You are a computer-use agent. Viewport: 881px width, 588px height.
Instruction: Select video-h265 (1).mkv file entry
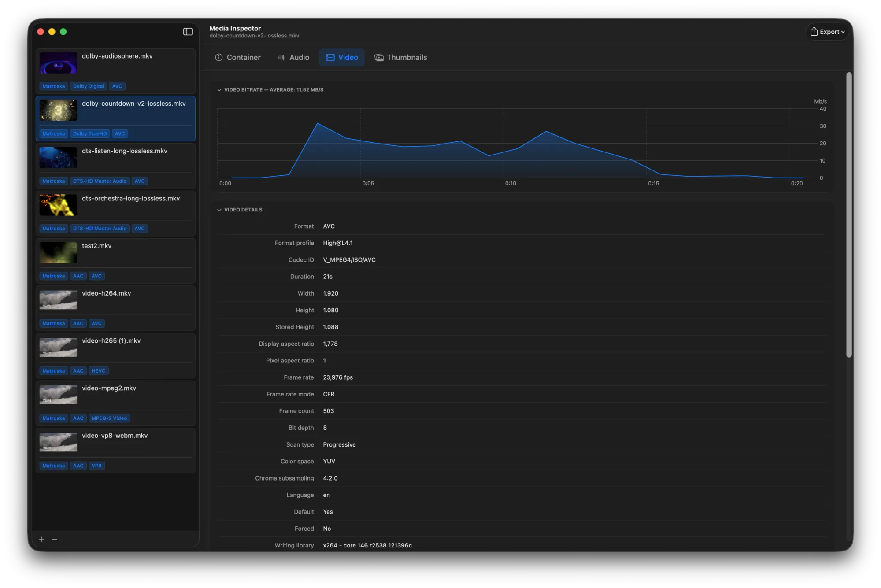[116, 356]
